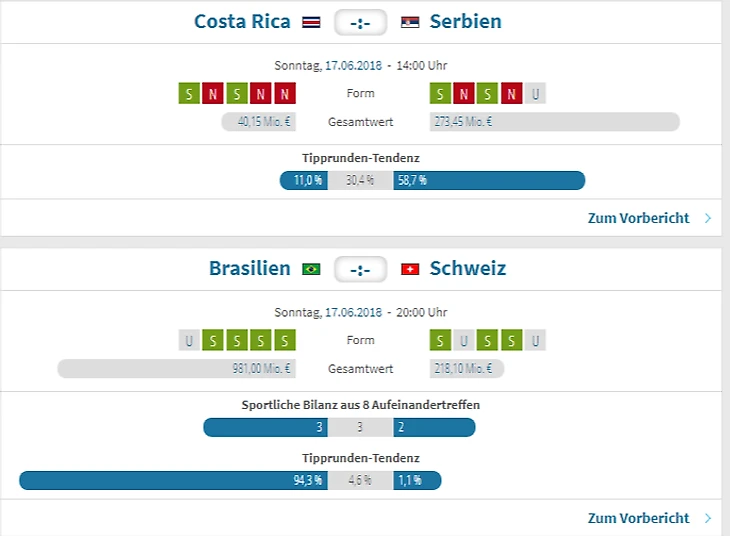Click Switzerland's grey U form badge
This screenshot has height=536, width=730.
point(536,341)
